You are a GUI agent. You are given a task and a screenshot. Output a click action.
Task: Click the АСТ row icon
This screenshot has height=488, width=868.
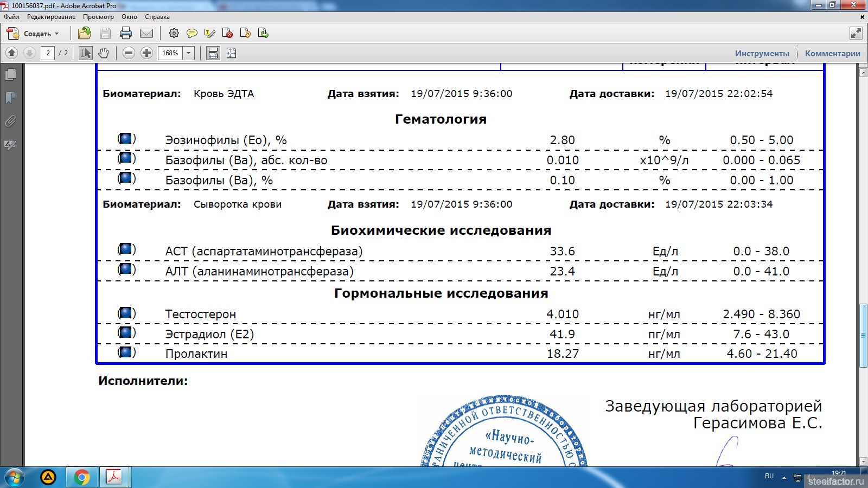click(x=126, y=250)
